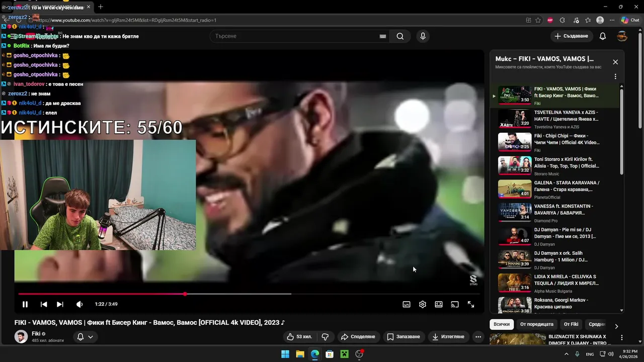Start voice search with microphone
The height and width of the screenshot is (362, 644).
423,36
